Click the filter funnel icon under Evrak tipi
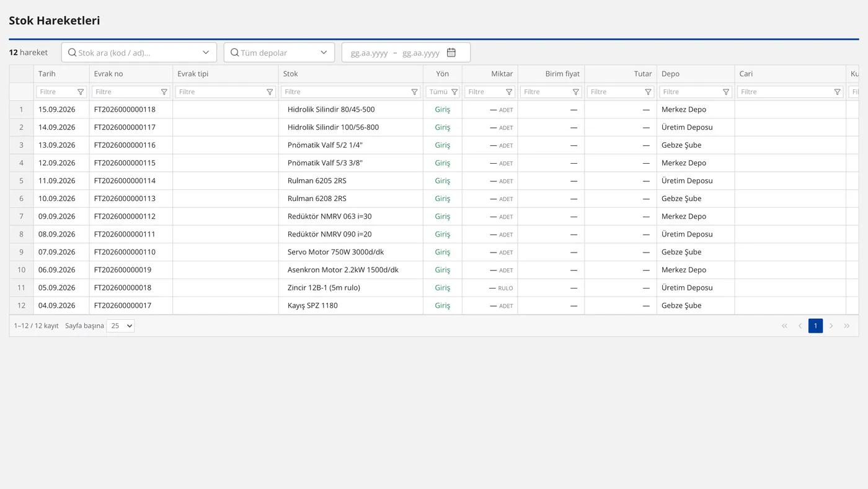The image size is (868, 489). (x=270, y=92)
